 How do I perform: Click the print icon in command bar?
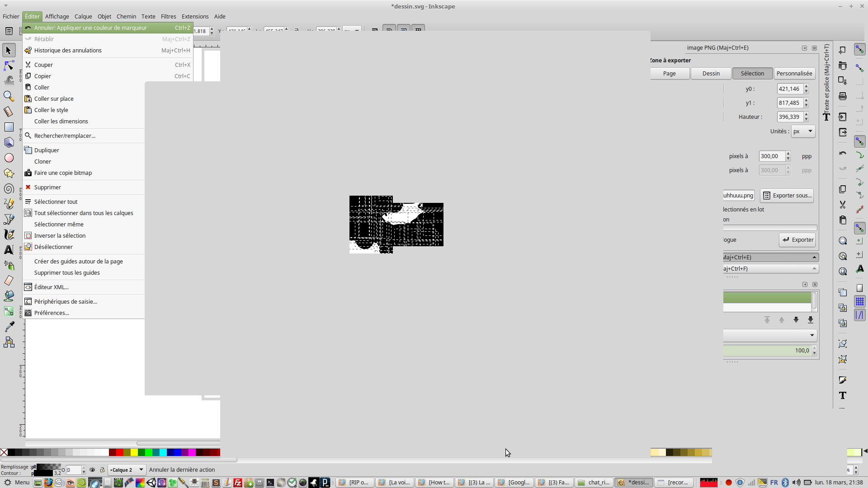(843, 96)
